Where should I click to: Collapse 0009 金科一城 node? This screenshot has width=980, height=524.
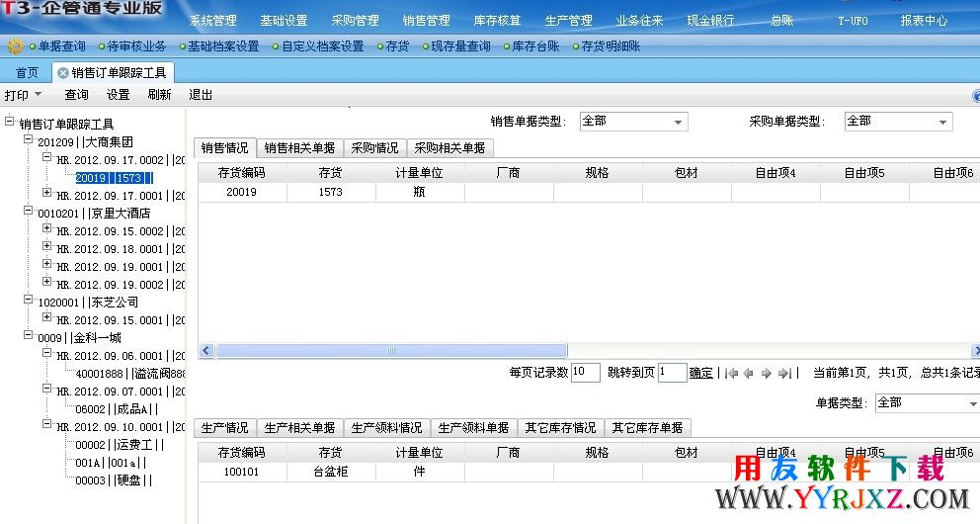(28, 334)
